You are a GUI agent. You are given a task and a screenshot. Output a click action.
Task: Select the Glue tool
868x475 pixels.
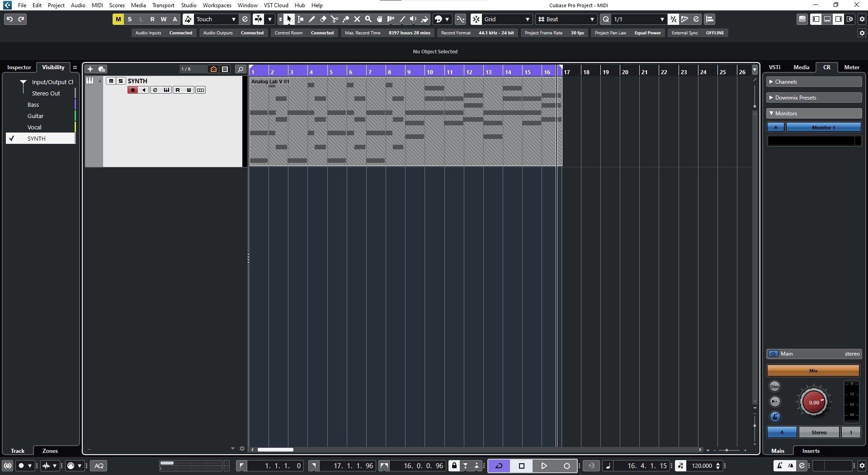[346, 19]
